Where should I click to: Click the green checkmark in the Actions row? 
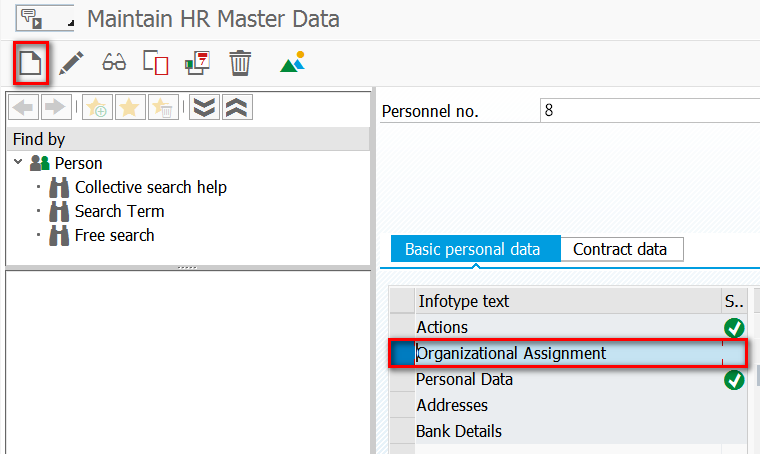tap(734, 328)
